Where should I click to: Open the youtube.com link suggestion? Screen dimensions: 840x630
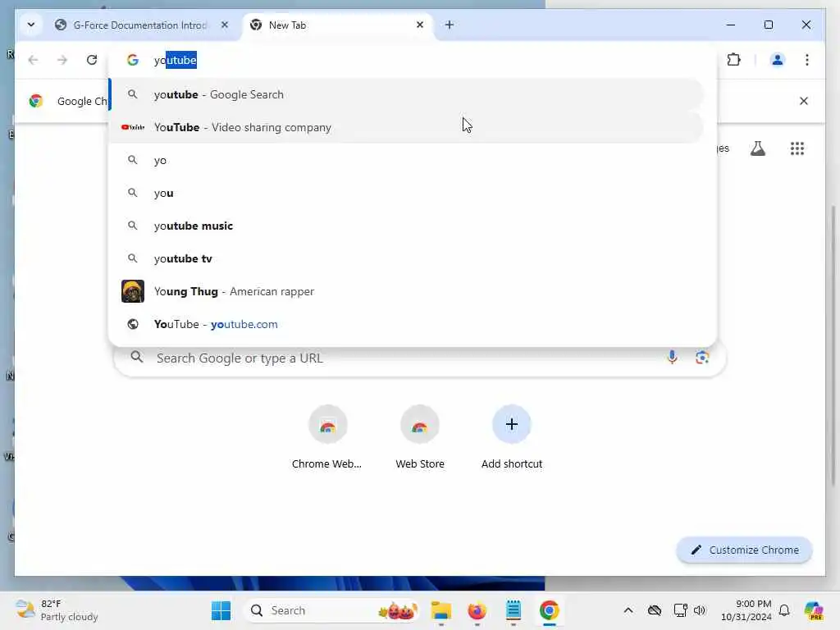click(406, 324)
